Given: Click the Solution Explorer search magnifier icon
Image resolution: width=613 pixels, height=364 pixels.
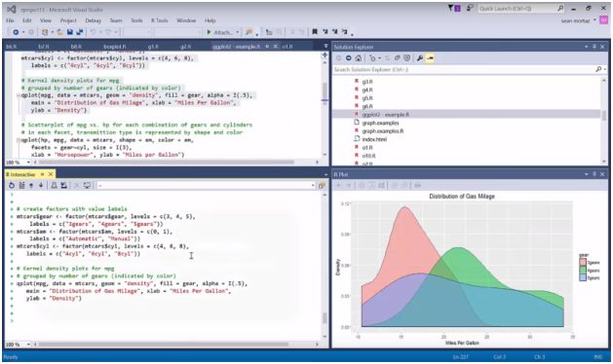Looking at the screenshot, I should coord(598,69).
